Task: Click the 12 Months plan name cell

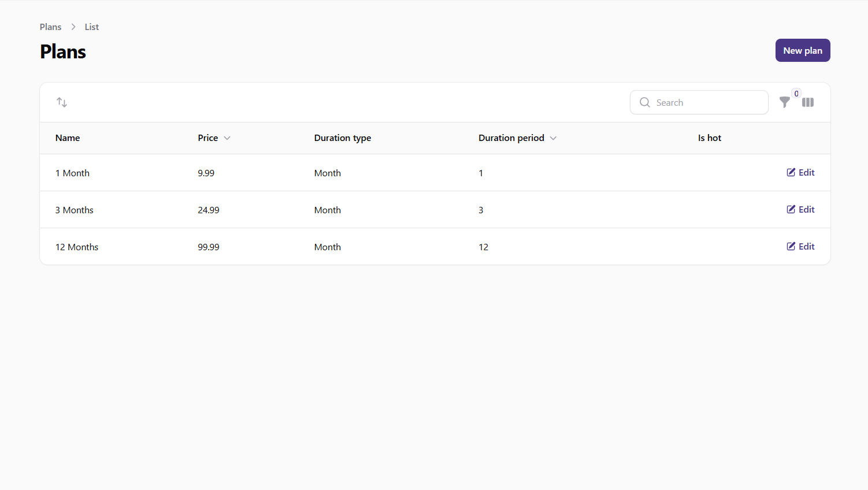Action: (x=77, y=247)
